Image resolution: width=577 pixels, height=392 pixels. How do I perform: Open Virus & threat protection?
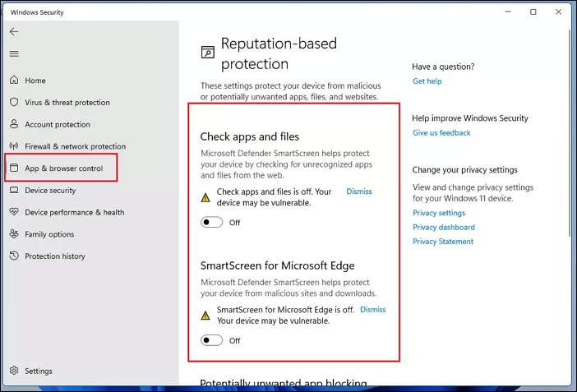67,103
